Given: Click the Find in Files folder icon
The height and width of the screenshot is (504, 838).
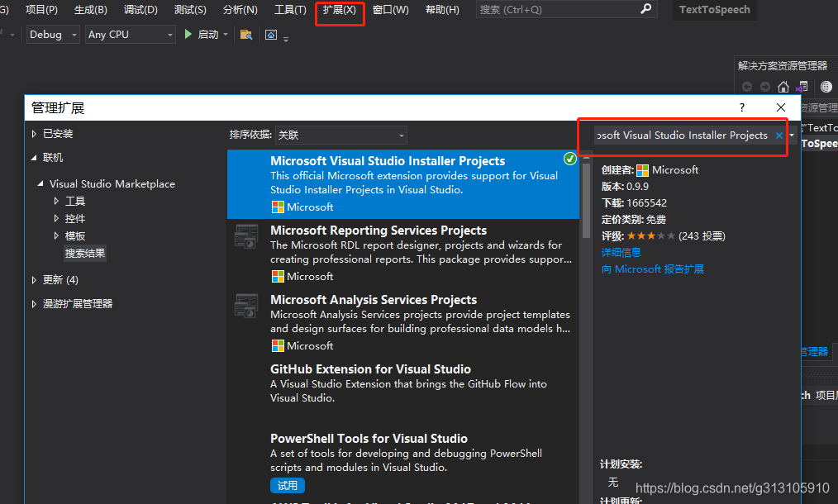Looking at the screenshot, I should click(245, 35).
